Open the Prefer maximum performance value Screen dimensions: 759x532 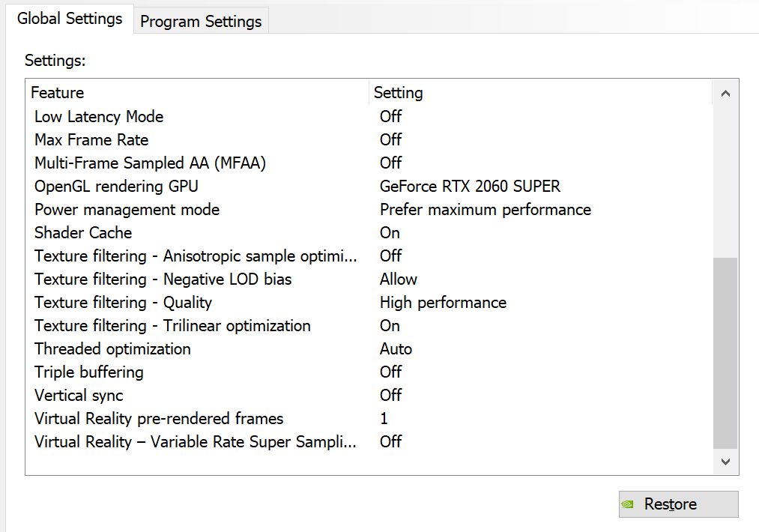coord(486,210)
